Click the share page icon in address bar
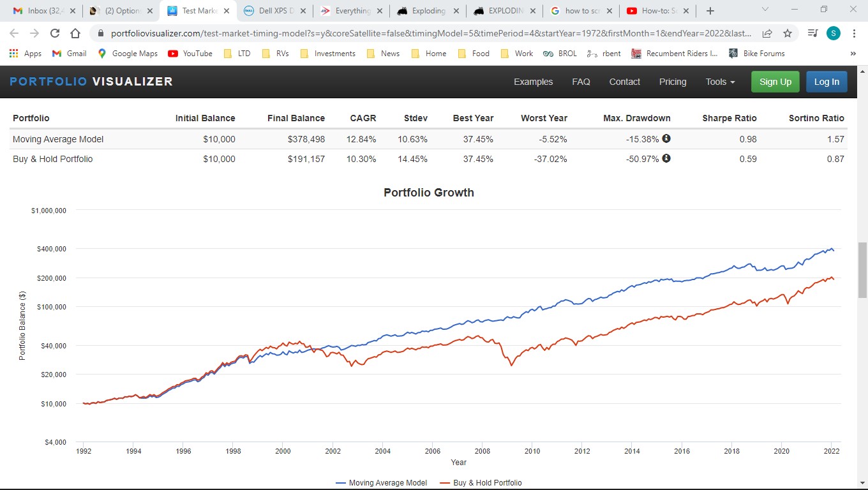The height and width of the screenshot is (490, 868). click(767, 33)
